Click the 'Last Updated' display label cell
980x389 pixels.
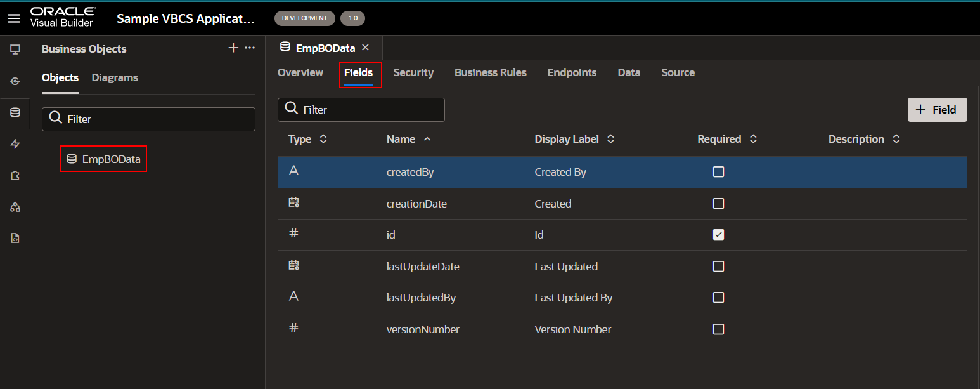[x=566, y=267]
